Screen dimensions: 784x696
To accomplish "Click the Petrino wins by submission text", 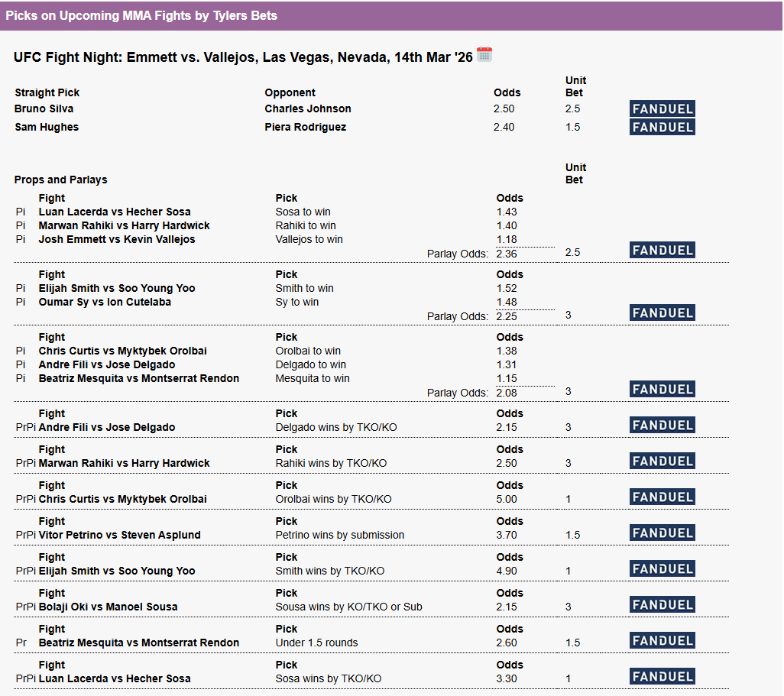I will (x=340, y=535).
